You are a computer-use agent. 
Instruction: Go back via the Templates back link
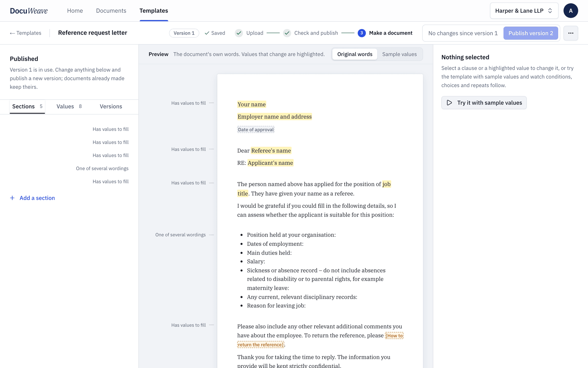click(x=25, y=33)
